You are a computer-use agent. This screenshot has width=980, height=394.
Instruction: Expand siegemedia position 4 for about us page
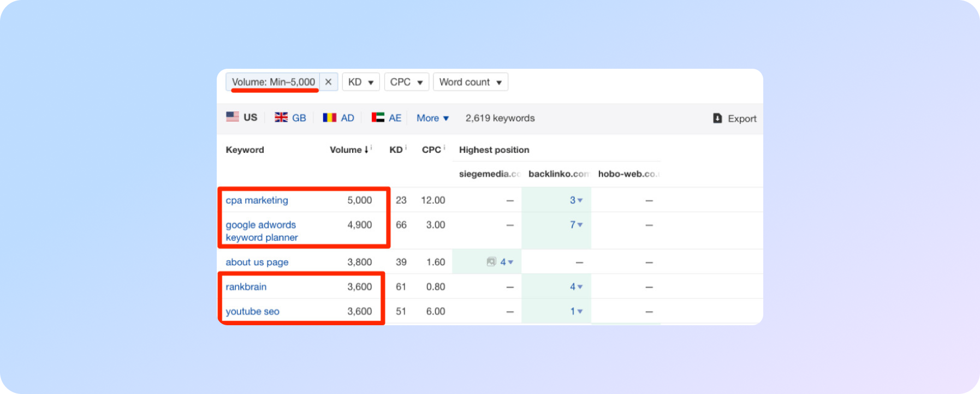click(x=507, y=262)
